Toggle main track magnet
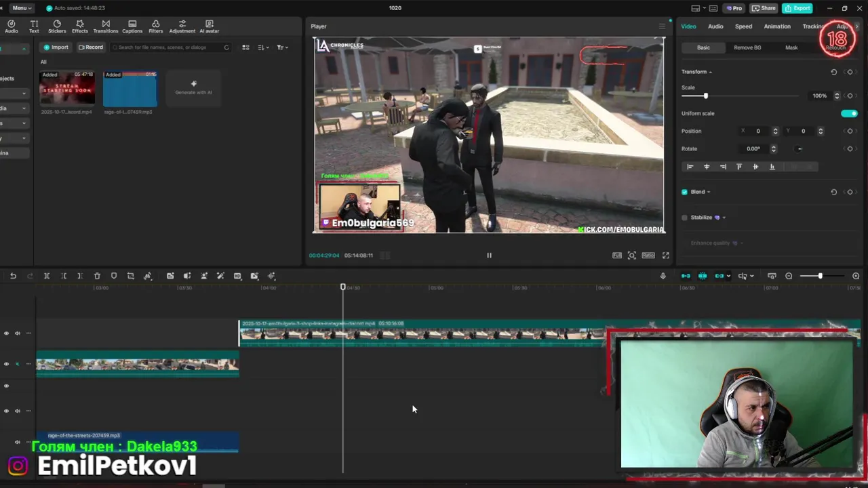 click(686, 276)
